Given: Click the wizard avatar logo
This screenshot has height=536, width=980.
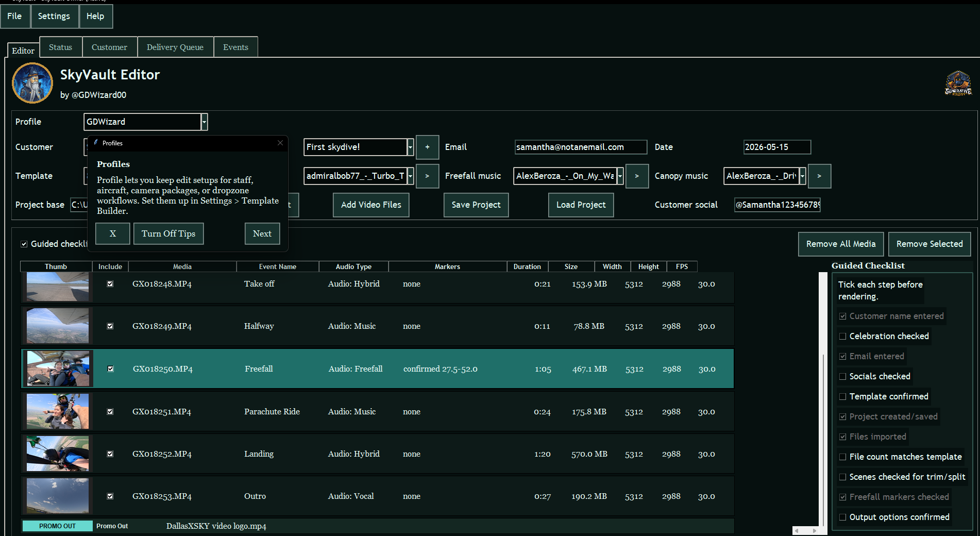Looking at the screenshot, I should click(x=32, y=83).
